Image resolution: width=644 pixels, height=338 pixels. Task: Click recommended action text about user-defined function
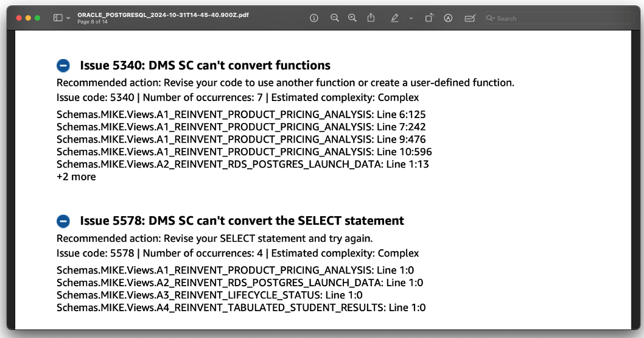(x=285, y=83)
